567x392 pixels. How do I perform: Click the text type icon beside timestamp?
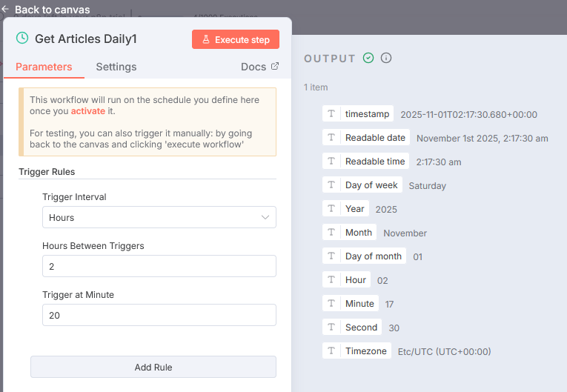(331, 114)
